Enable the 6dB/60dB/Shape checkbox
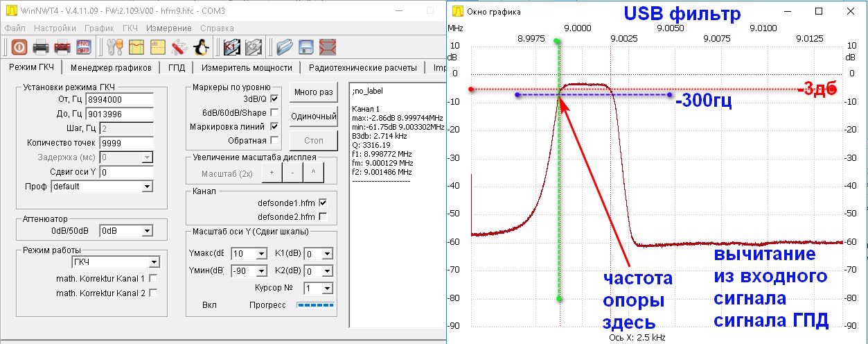 274,112
